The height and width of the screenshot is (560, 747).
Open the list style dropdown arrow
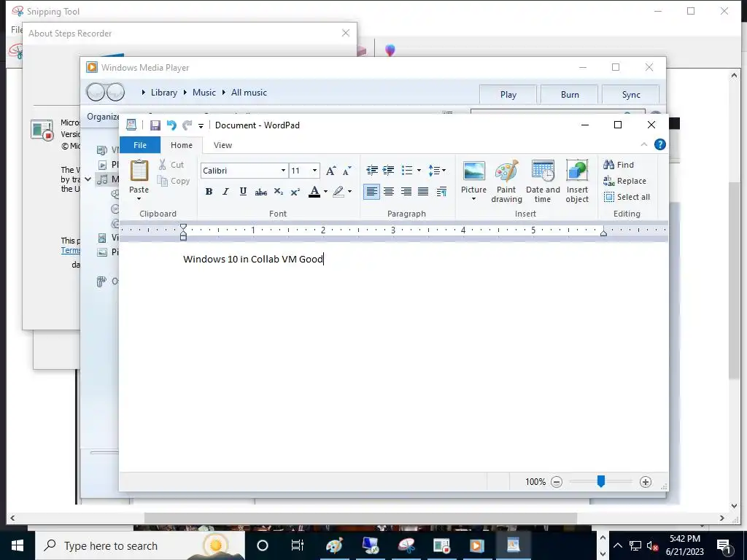419,170
